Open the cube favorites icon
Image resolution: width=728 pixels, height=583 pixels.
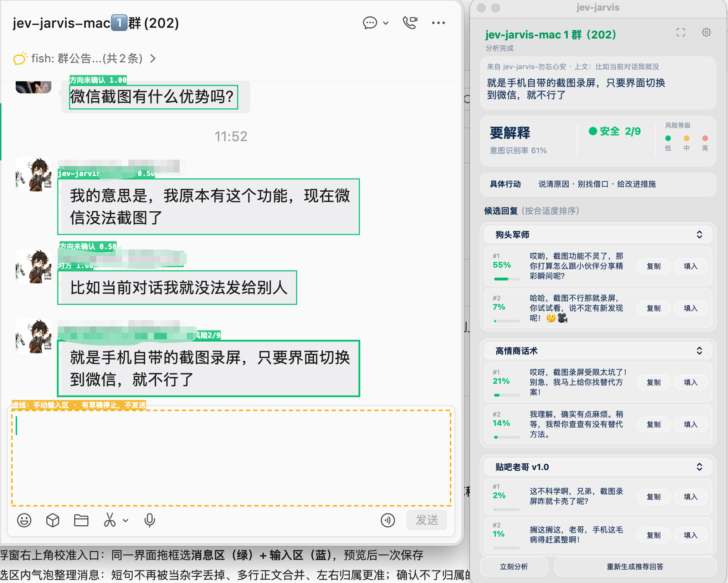[x=53, y=520]
